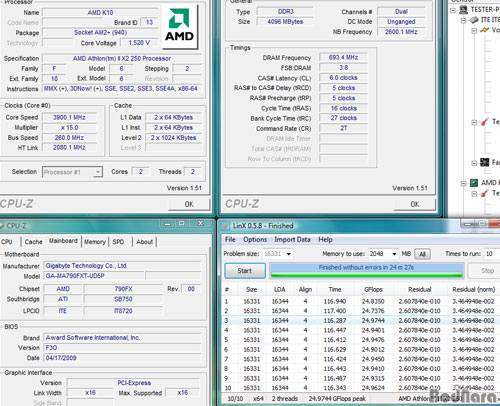Click the 'Socket AM2+ (940)' package value

pos(100,33)
